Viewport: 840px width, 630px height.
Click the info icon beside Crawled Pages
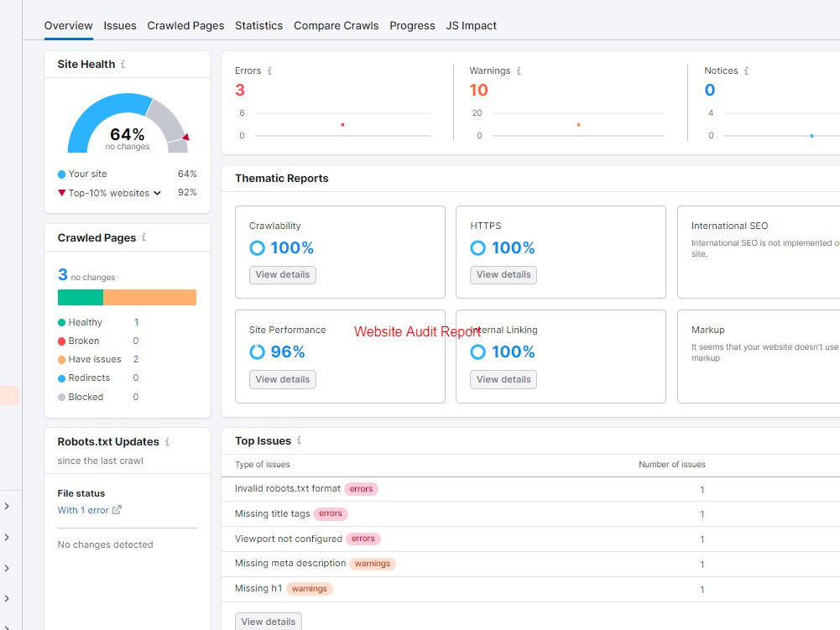click(x=144, y=238)
